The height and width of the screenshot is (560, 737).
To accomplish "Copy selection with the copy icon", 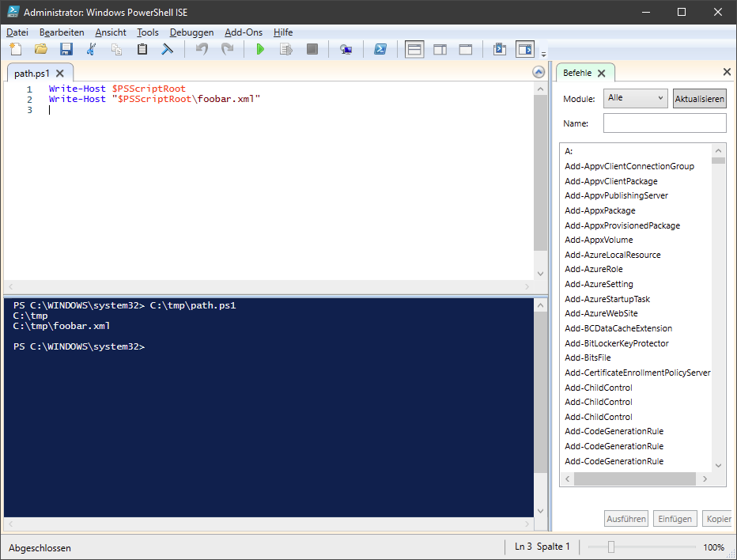I will tap(116, 49).
